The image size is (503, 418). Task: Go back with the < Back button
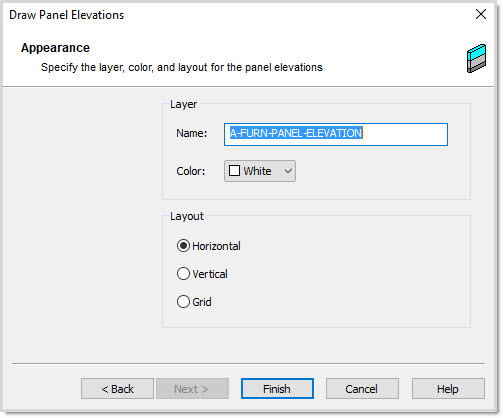tap(117, 388)
